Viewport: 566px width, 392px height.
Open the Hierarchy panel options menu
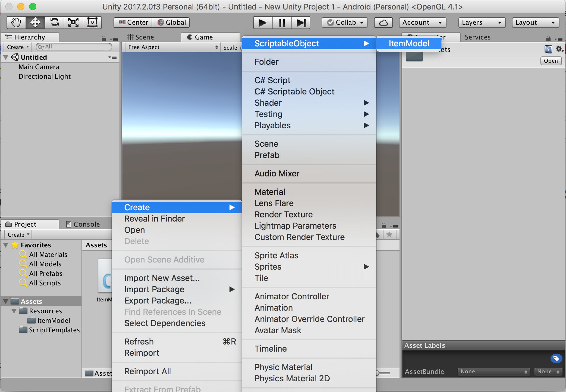(114, 39)
